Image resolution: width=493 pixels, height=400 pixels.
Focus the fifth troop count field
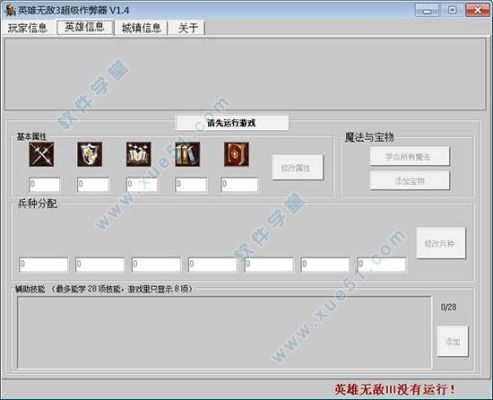click(x=269, y=264)
